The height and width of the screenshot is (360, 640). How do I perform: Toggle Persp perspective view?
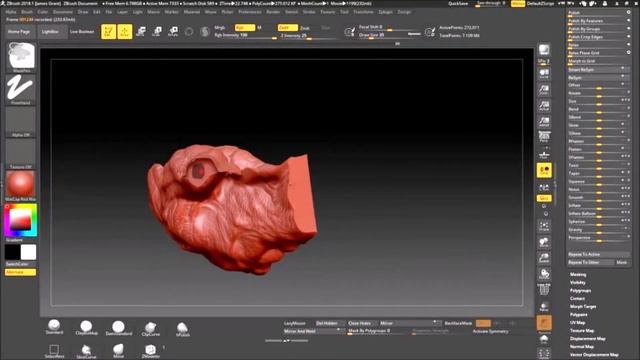[544, 137]
